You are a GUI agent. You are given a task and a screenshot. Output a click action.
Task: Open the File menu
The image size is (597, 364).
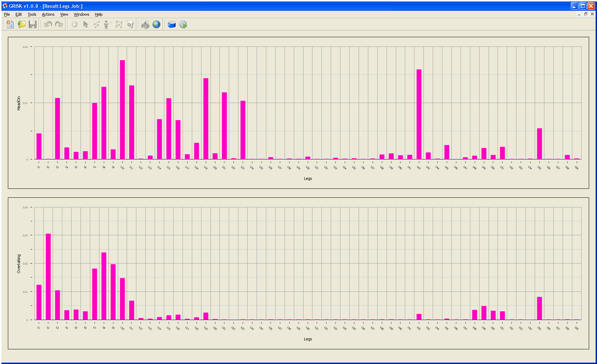[7, 14]
